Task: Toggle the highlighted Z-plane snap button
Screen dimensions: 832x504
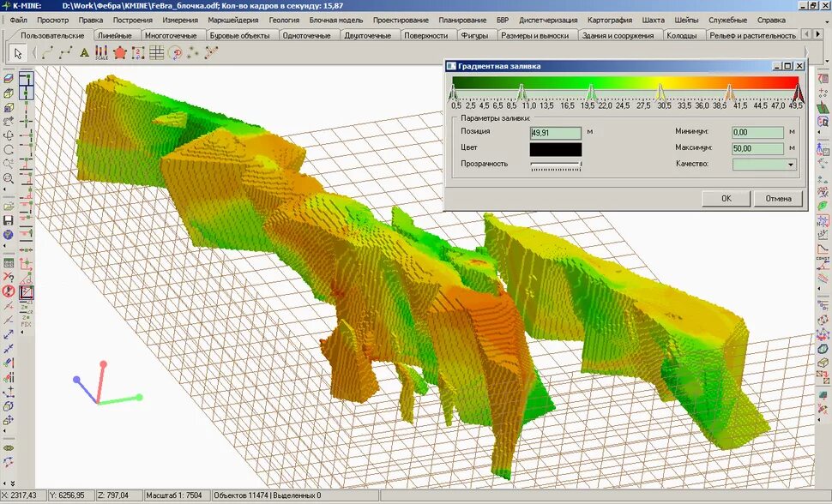Action: click(26, 291)
